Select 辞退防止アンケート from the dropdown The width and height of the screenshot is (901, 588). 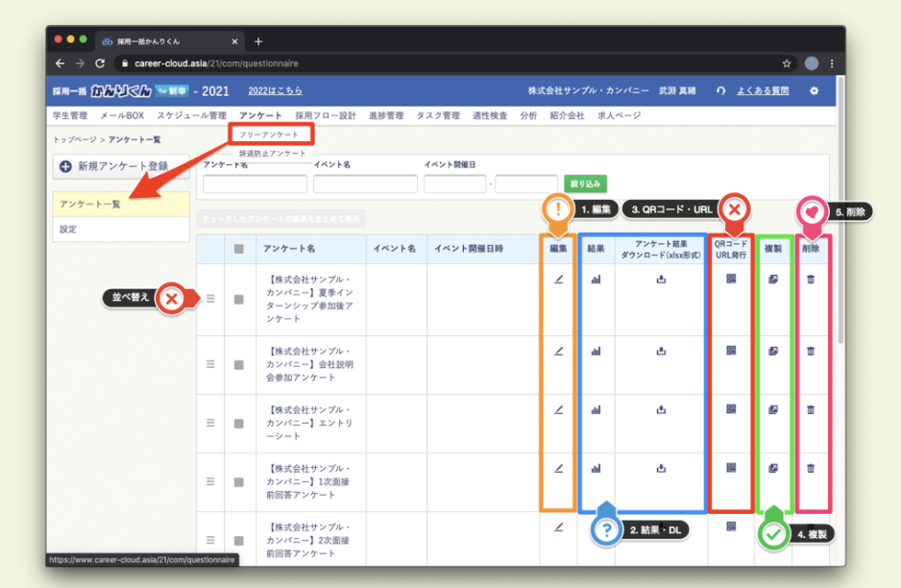tap(273, 154)
